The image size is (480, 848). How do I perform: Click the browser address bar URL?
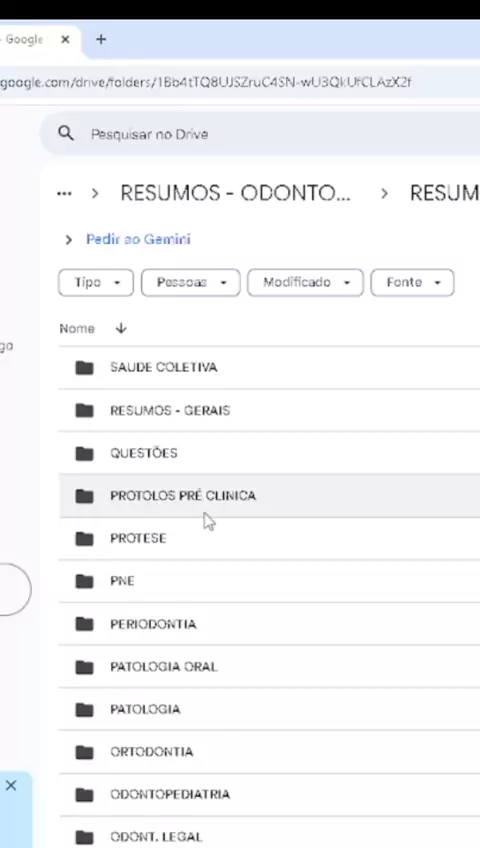click(x=205, y=82)
